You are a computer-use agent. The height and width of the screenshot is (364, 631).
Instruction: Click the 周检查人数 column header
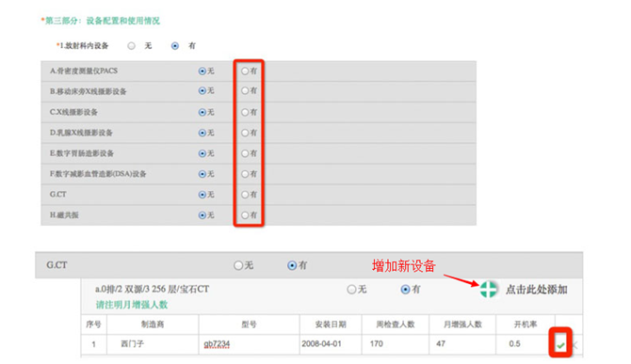[x=396, y=324]
